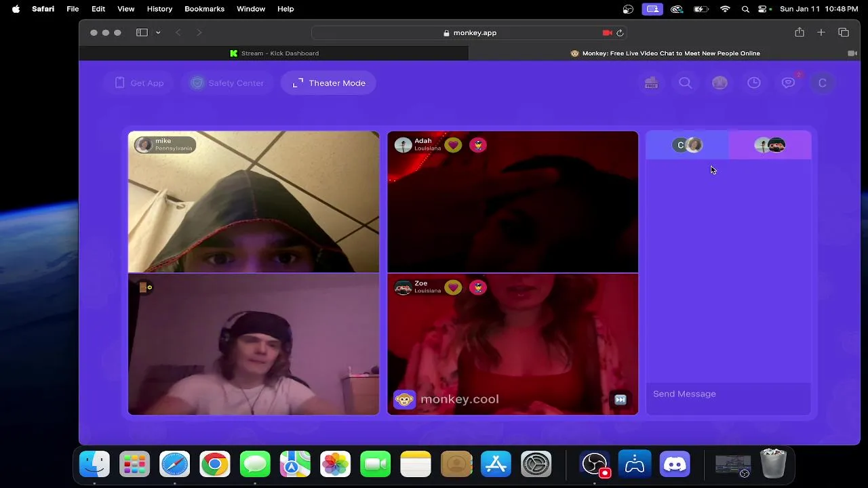Switch to Stream - Kick Dashboard tab
The width and height of the screenshot is (868, 488).
274,53
